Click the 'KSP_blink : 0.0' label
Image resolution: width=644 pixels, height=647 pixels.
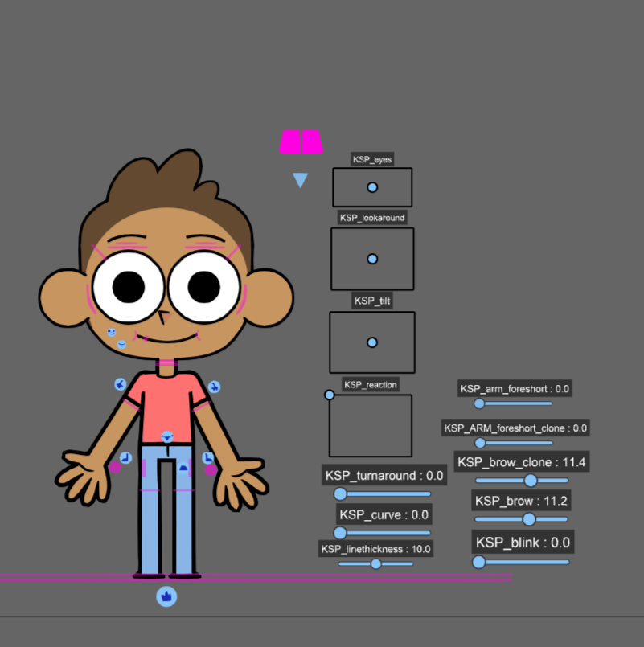coord(523,543)
